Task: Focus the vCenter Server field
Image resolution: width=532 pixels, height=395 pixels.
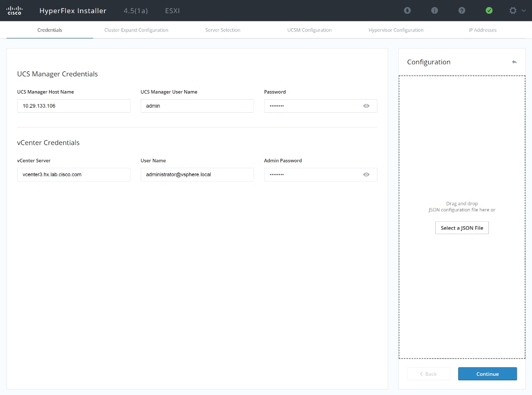Action: [73, 174]
